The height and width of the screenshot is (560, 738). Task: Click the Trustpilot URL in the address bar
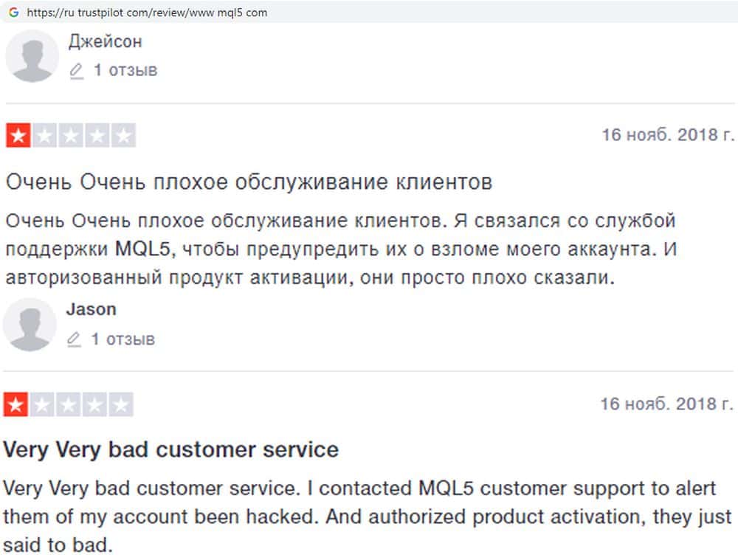pos(147,13)
